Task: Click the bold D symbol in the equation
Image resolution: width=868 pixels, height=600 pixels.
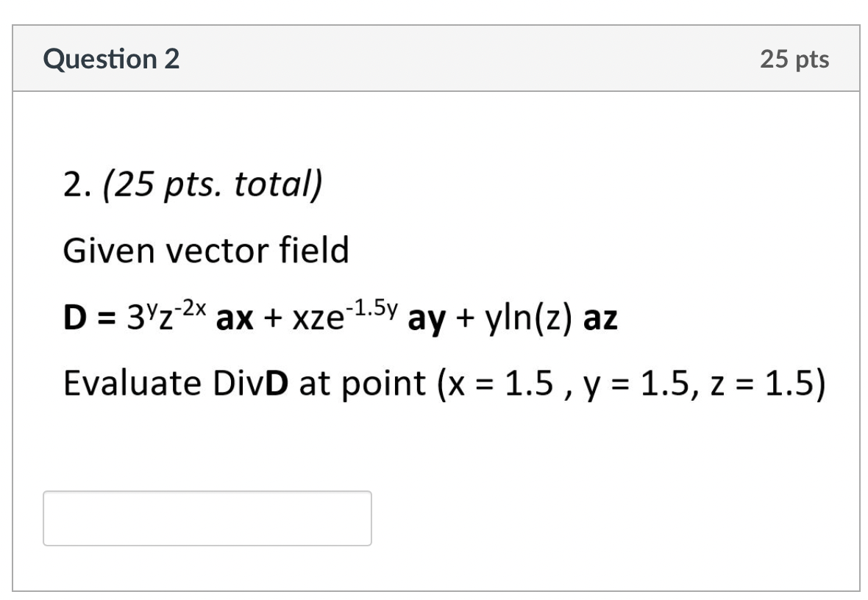Action: (76, 318)
